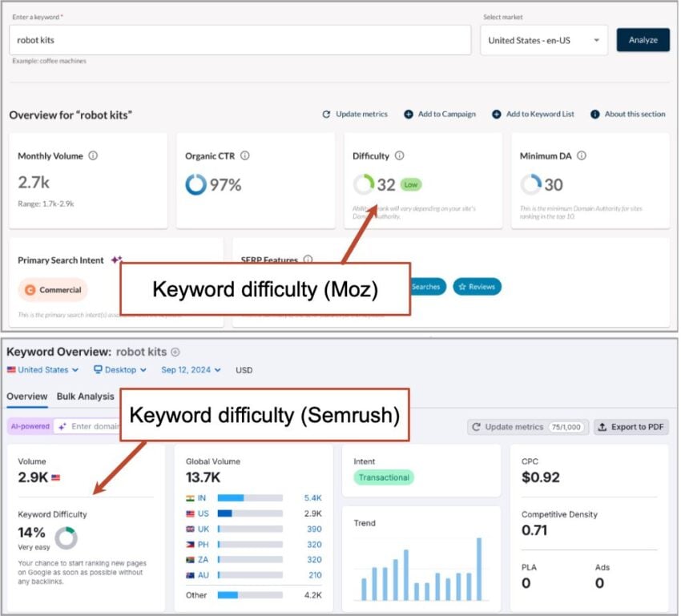
Task: Click the Transactional intent badge
Action: (384, 477)
